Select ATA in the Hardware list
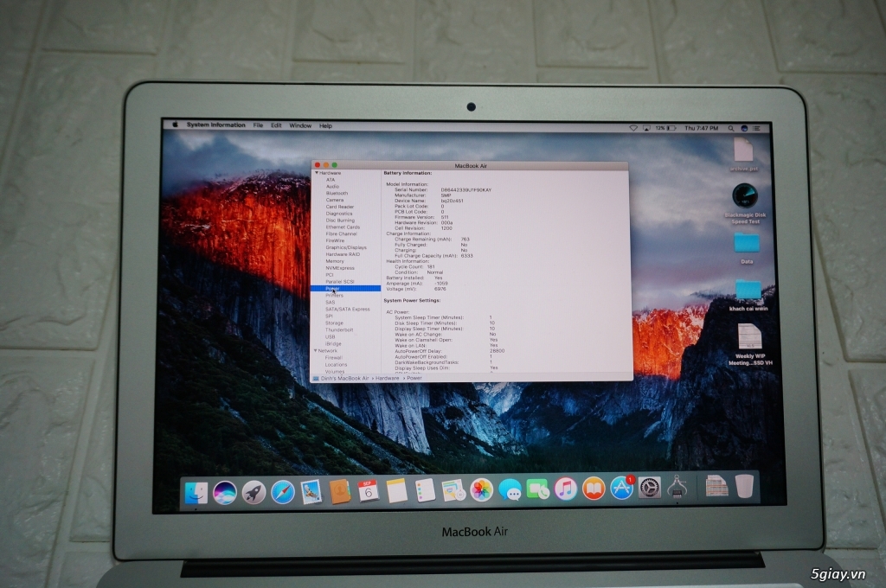886x588 pixels. 331,180
